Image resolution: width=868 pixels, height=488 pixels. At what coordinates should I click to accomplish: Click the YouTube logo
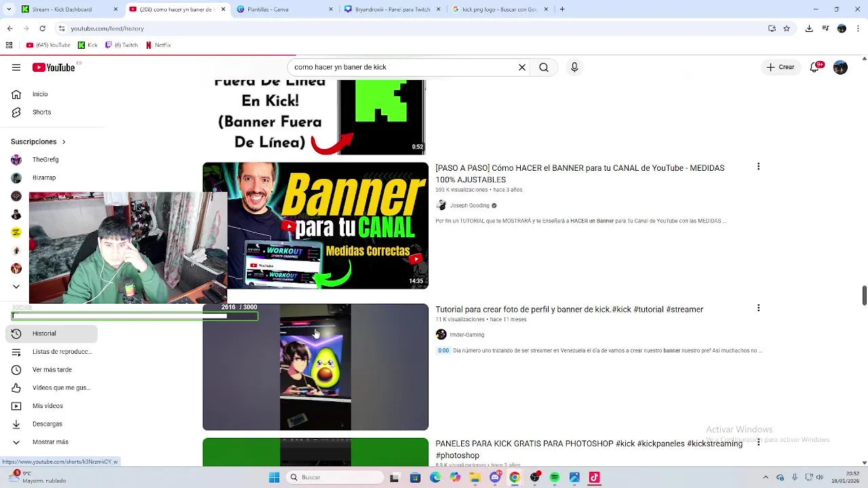[54, 67]
